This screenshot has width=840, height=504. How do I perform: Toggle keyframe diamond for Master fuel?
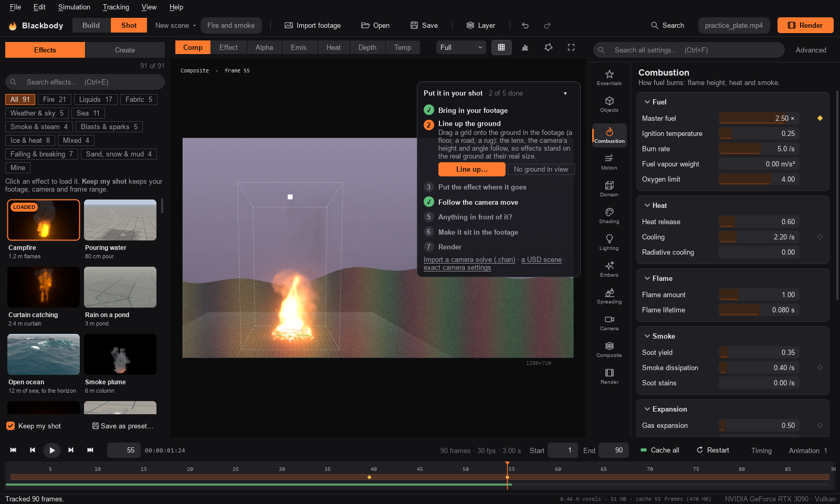coord(820,118)
